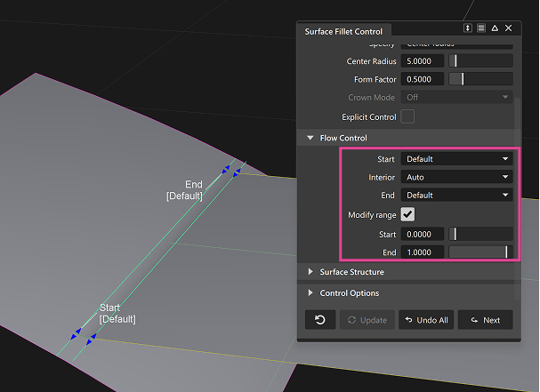Image resolution: width=540 pixels, height=392 pixels.
Task: Click the Form Factor value field
Action: 423,79
